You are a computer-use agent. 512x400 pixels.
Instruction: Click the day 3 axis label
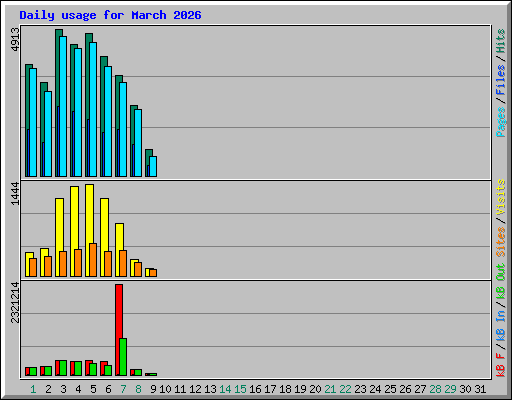63,389
